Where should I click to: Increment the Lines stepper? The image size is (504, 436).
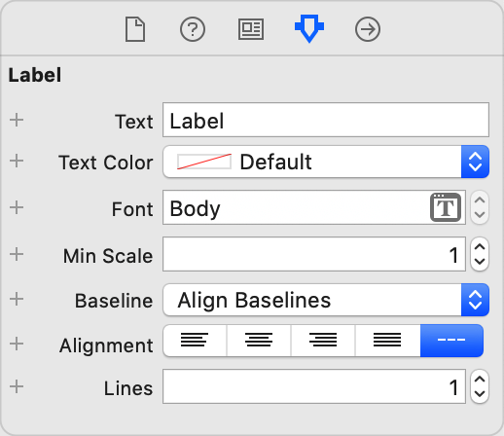480,380
